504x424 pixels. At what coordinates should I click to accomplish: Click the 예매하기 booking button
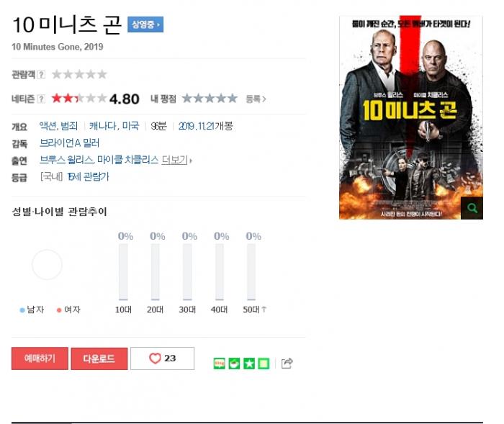pyautogui.click(x=40, y=358)
